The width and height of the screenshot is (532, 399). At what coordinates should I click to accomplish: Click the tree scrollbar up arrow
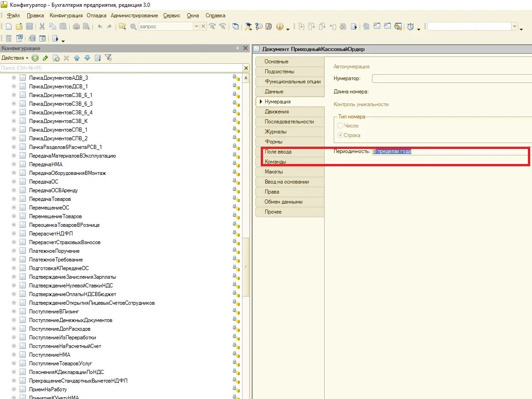[246, 77]
